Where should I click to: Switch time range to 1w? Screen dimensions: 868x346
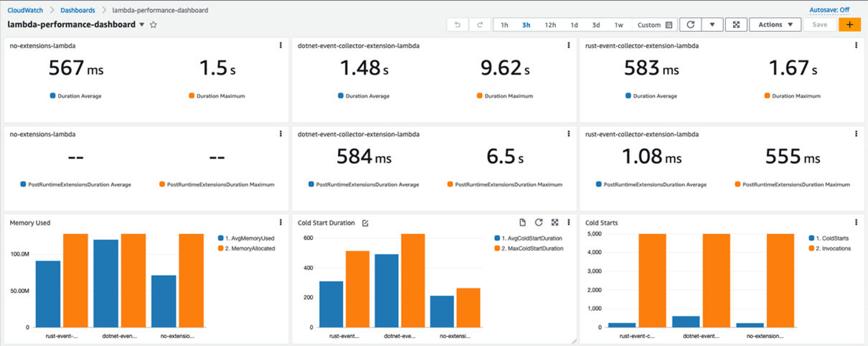tap(618, 25)
